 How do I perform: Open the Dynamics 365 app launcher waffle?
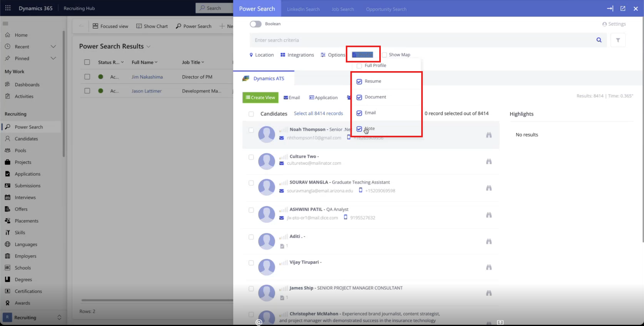click(x=8, y=8)
